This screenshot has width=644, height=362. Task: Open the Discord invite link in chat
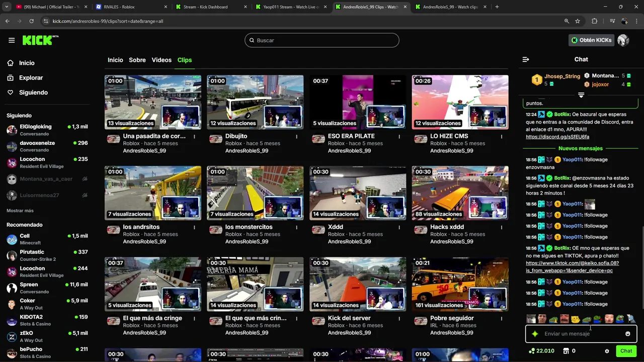point(557,137)
